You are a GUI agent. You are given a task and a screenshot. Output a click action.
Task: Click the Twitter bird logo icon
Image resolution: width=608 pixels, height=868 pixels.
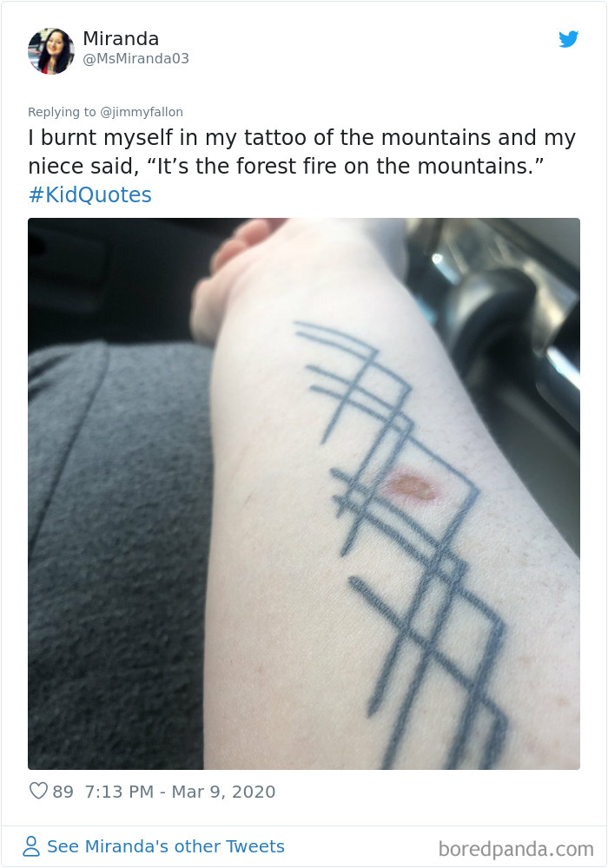tap(568, 39)
